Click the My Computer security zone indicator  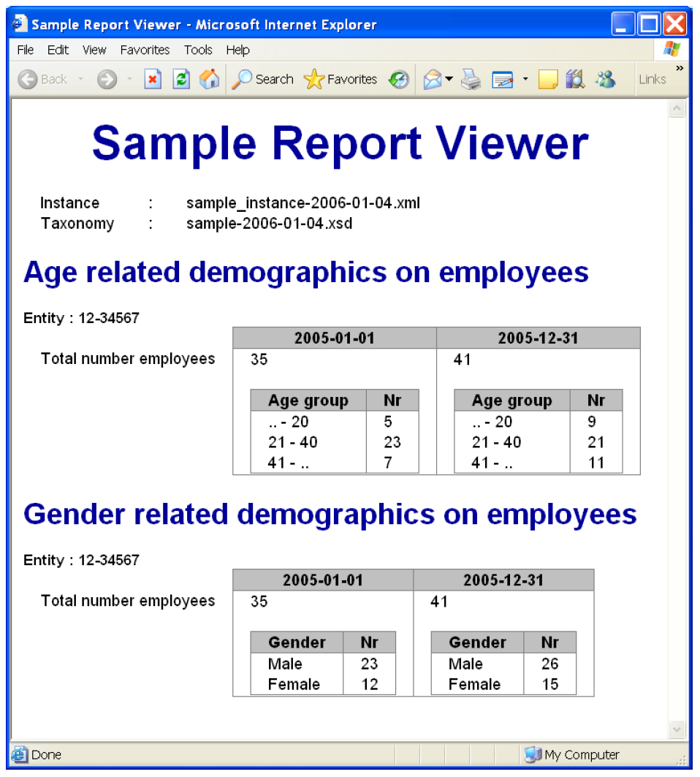pyautogui.click(x=571, y=754)
